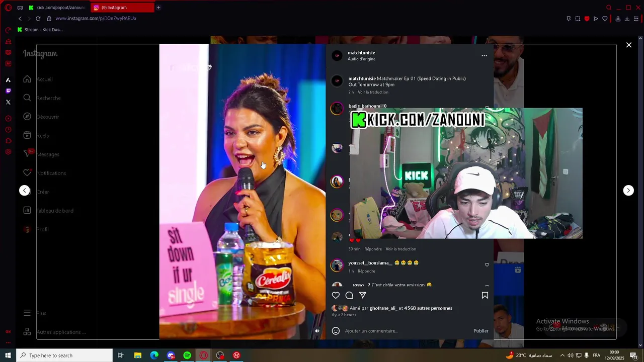Open Spotify from Windows taskbar
This screenshot has width=644, height=362.
tap(187, 355)
